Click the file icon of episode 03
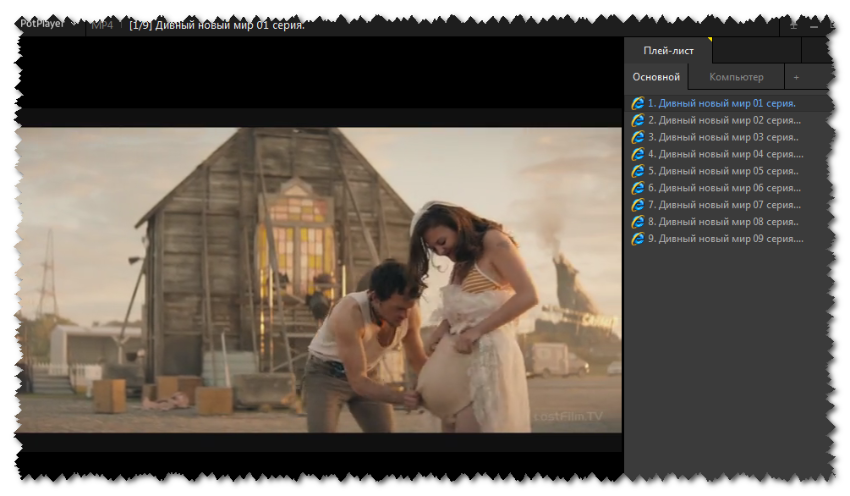The width and height of the screenshot is (850, 496). point(638,137)
